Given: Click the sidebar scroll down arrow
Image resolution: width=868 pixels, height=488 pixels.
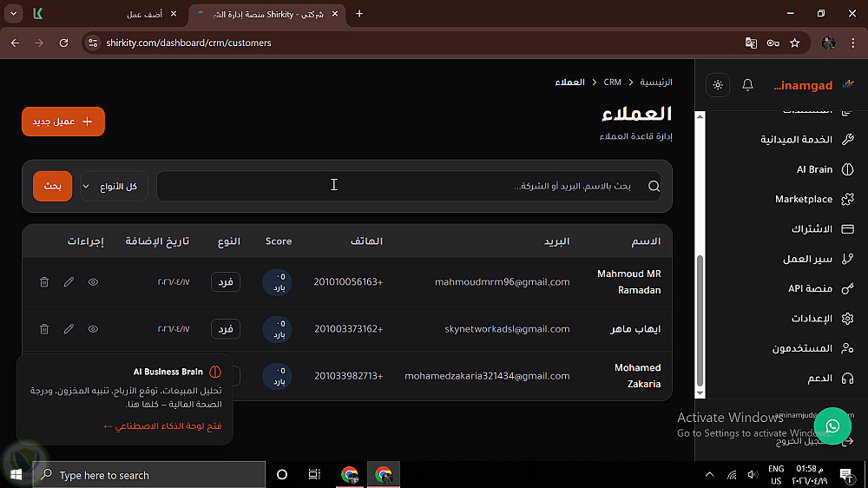Looking at the screenshot, I should (x=700, y=393).
